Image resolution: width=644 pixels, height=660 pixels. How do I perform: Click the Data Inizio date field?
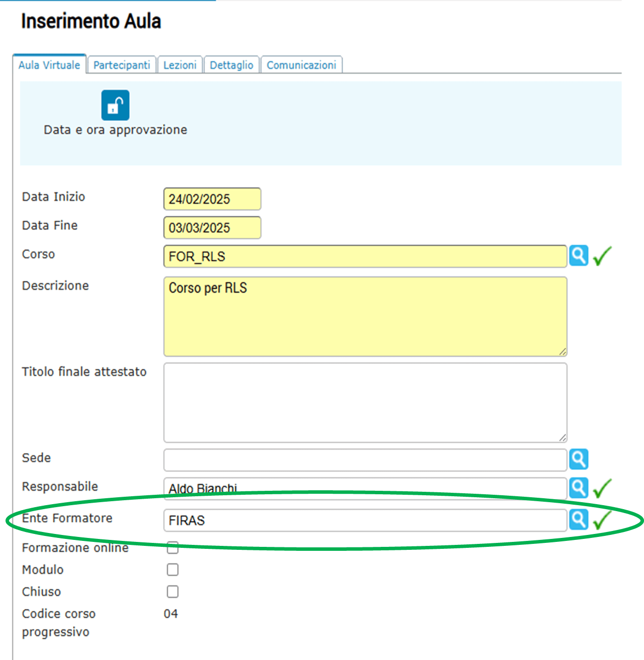click(212, 199)
